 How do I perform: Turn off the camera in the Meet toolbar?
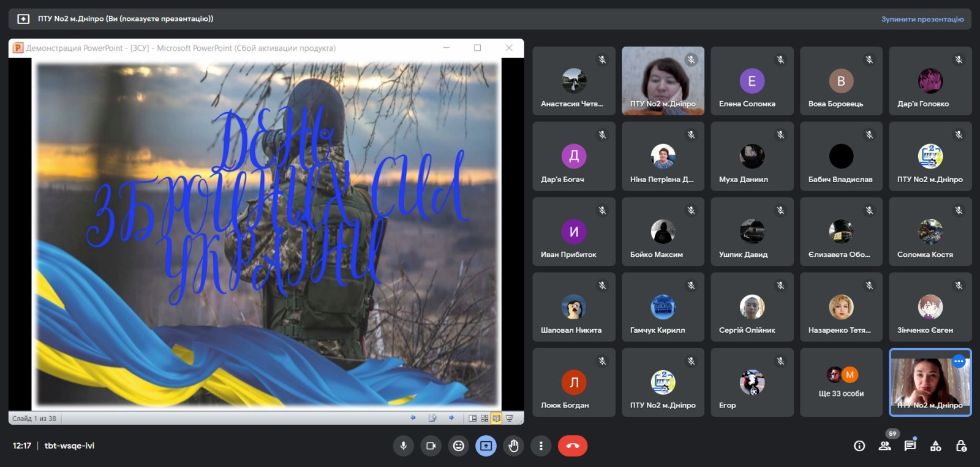pyautogui.click(x=431, y=446)
